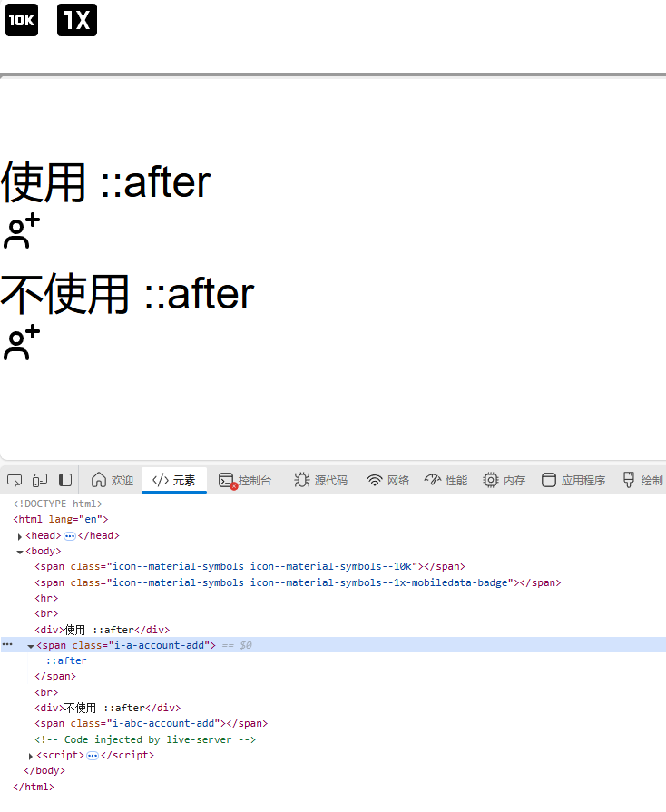Click the 1X mobiledata badge icon
Viewport: 666px width, 812px height.
coord(76,20)
